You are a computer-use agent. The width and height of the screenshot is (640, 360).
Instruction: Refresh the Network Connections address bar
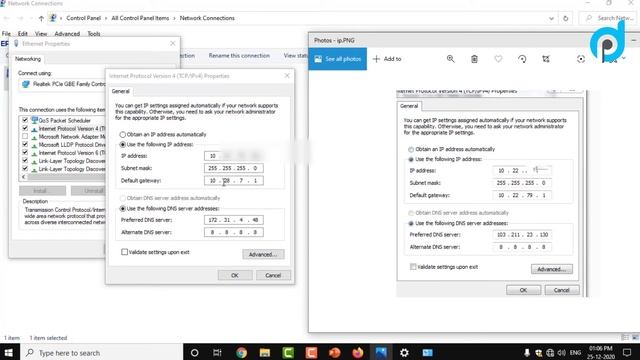[565, 18]
